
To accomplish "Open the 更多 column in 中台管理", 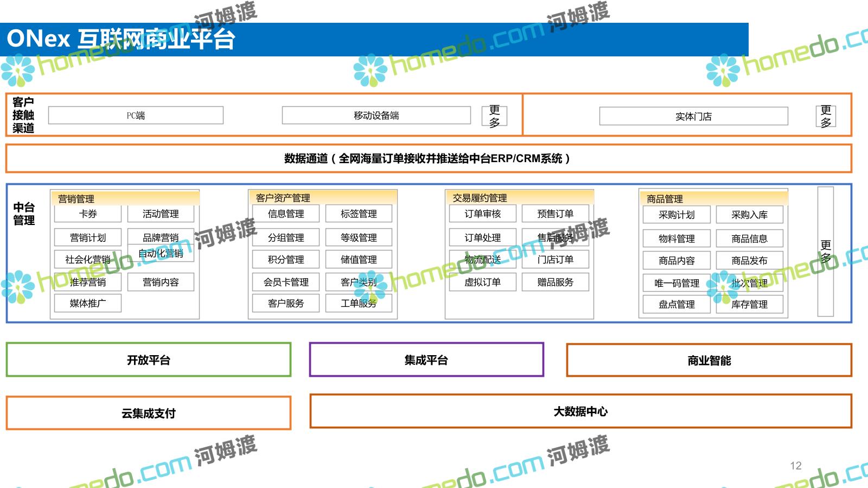I will coord(826,252).
